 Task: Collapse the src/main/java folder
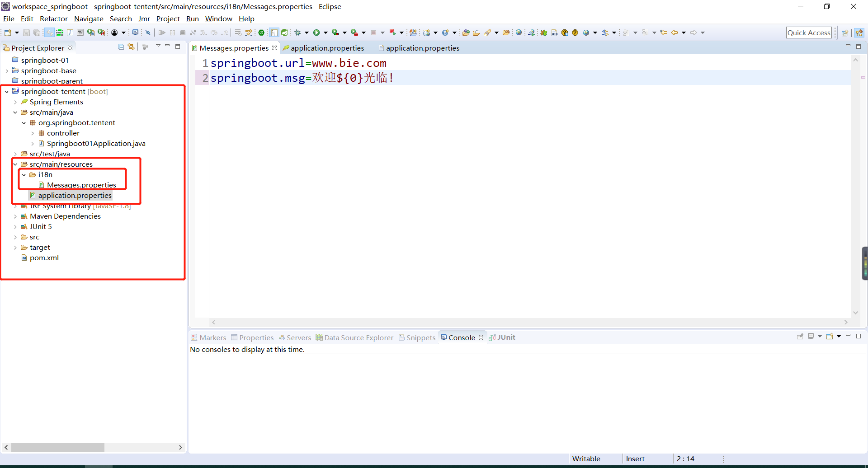pos(15,112)
